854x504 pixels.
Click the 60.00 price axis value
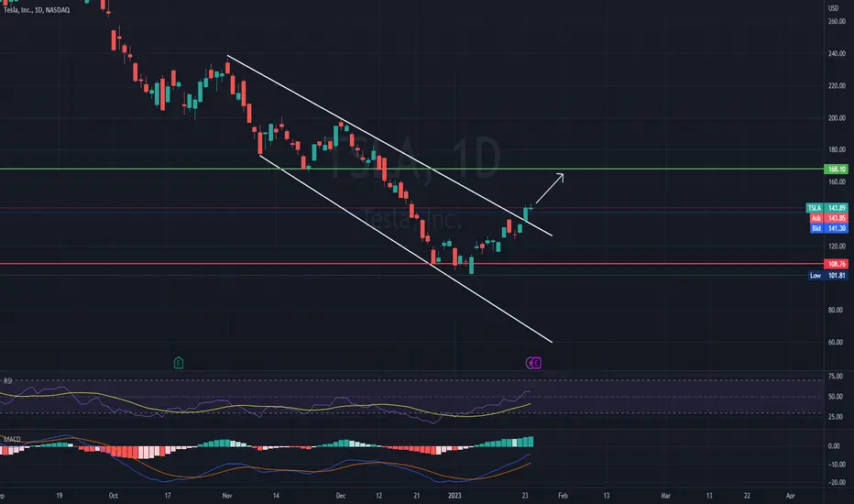click(x=836, y=342)
